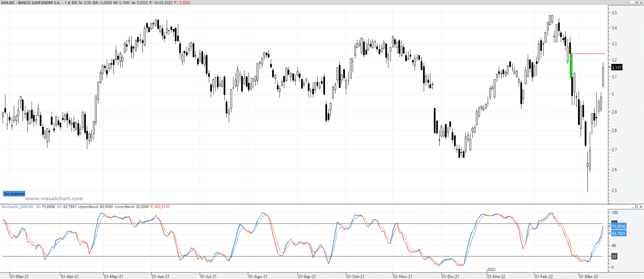Click the 75,6956 SK value marker
The width and height of the screenshot is (644, 279).
pos(618,226)
